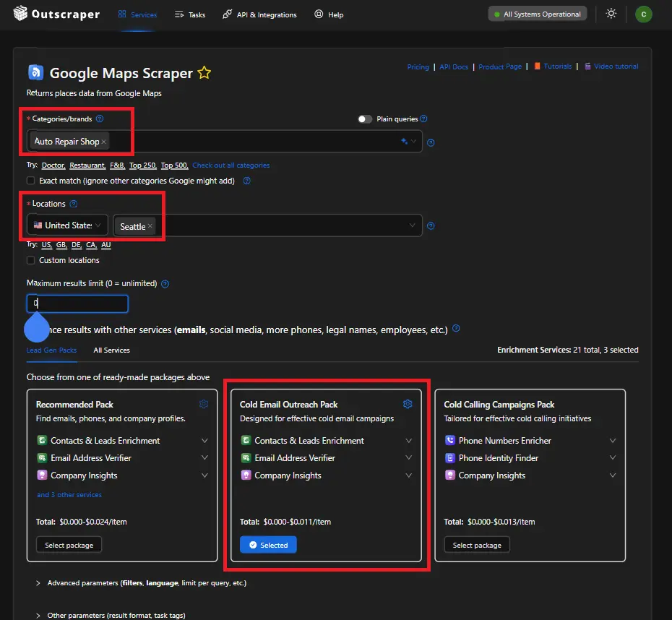The width and height of the screenshot is (672, 620).
Task: Click the help icon beside Categories/brands label
Action: (x=100, y=119)
